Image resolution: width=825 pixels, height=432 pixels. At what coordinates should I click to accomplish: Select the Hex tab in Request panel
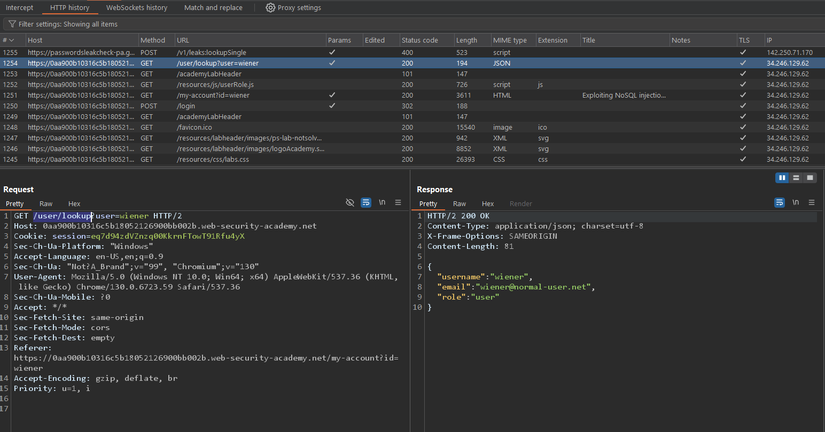[x=74, y=204]
